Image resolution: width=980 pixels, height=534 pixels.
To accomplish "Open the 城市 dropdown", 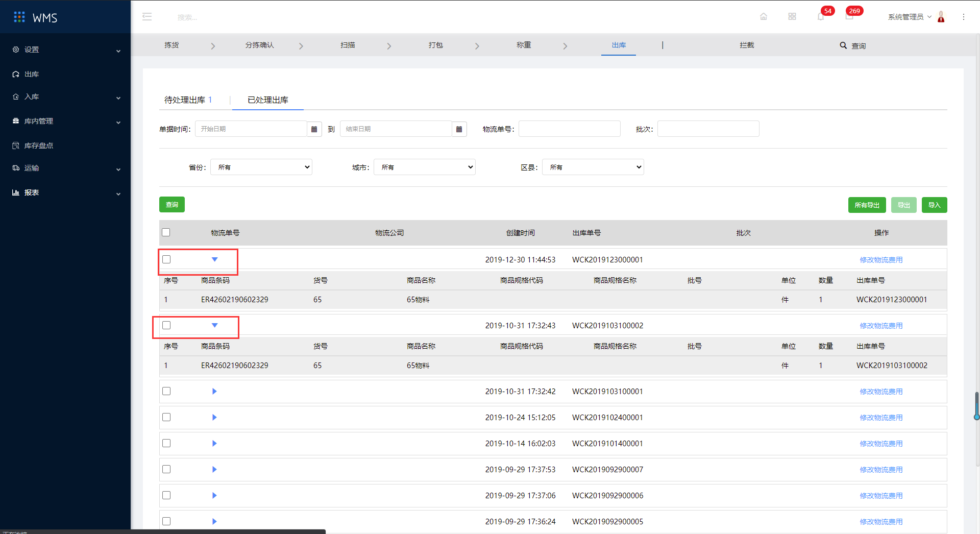I will click(x=425, y=167).
